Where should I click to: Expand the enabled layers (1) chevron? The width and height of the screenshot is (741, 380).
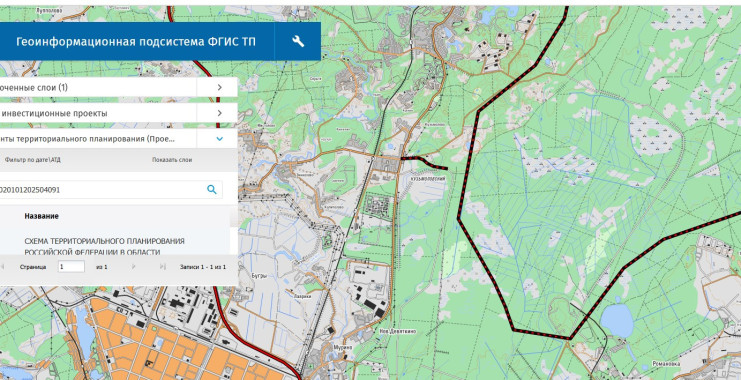[x=219, y=87]
